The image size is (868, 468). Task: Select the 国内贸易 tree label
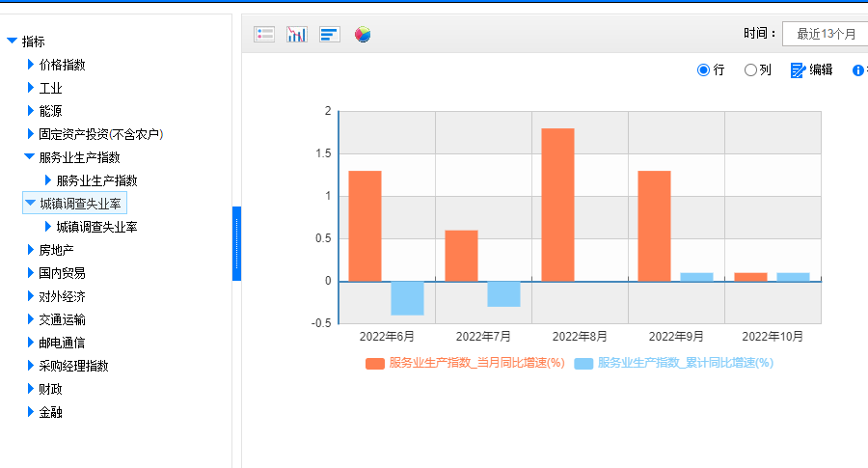[62, 273]
